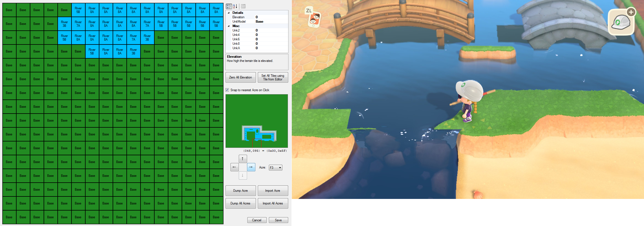Viewport: 644px width, 226px height.
Task: Click Zero All Elevation button
Action: tap(240, 77)
